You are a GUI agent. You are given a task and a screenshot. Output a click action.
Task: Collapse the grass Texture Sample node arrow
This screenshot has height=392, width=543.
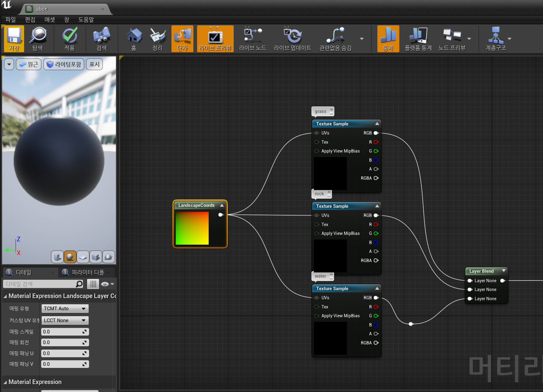tap(377, 124)
